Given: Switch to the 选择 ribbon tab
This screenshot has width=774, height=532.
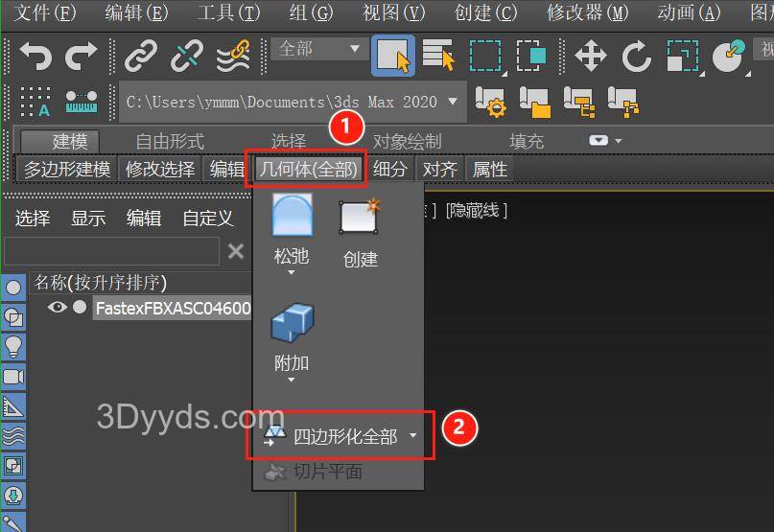Looking at the screenshot, I should pos(289,142).
